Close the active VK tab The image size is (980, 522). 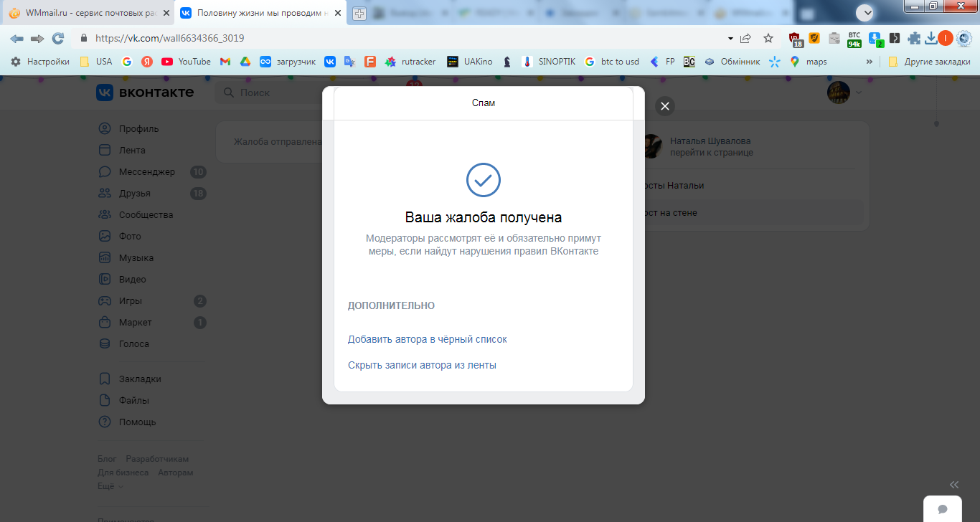coord(338,13)
